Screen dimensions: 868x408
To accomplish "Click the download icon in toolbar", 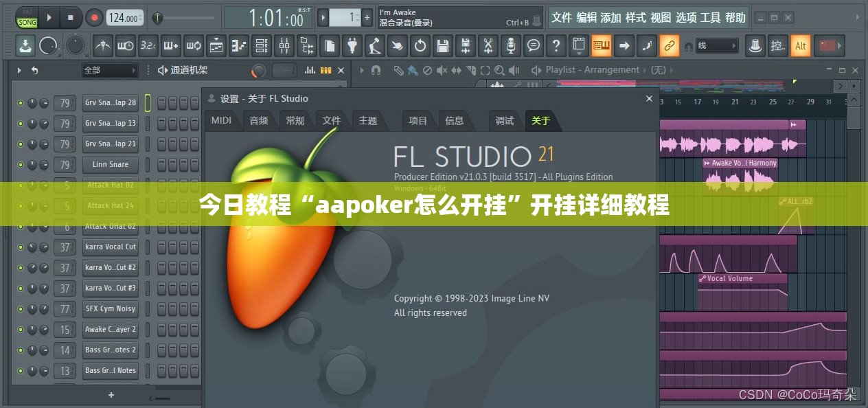I will (25, 46).
